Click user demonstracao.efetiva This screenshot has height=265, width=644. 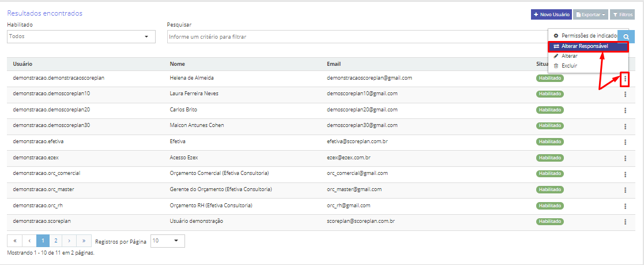pos(38,141)
